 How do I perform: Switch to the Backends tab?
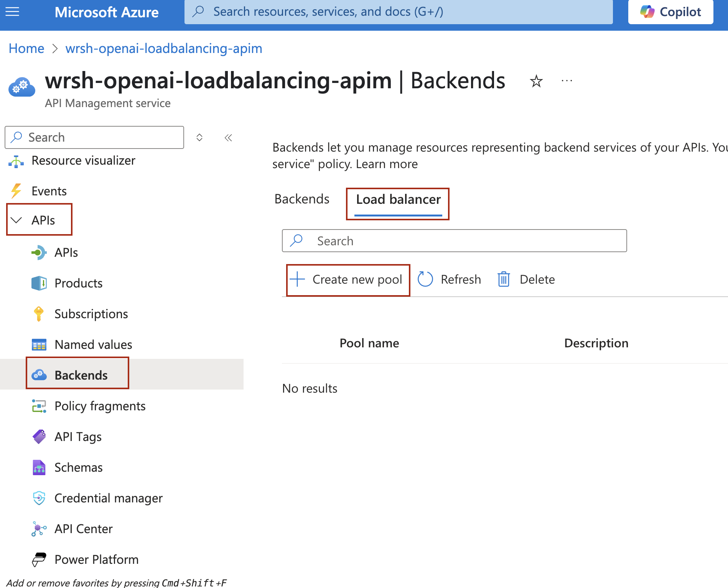point(302,199)
